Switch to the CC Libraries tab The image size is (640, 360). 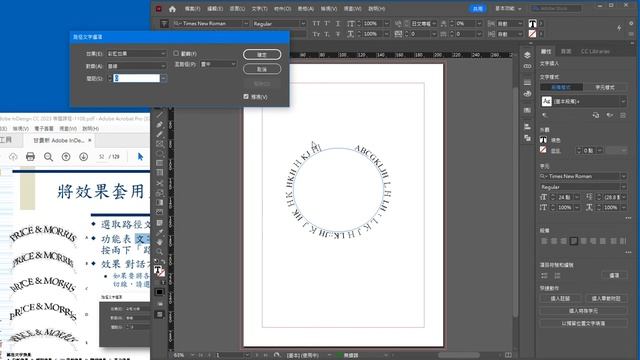tap(595, 51)
